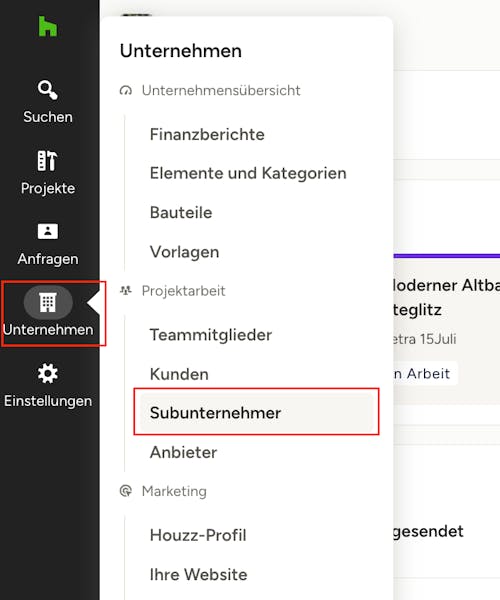Screen dimensions: 500x600
Task: Click the Projektarbeit people icon
Action: [126, 291]
